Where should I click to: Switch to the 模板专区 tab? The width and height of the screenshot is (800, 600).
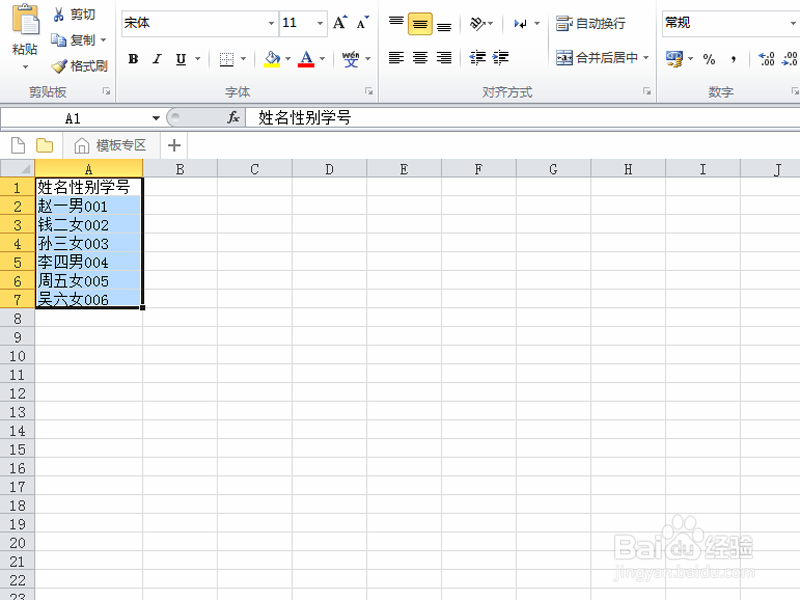[111, 145]
